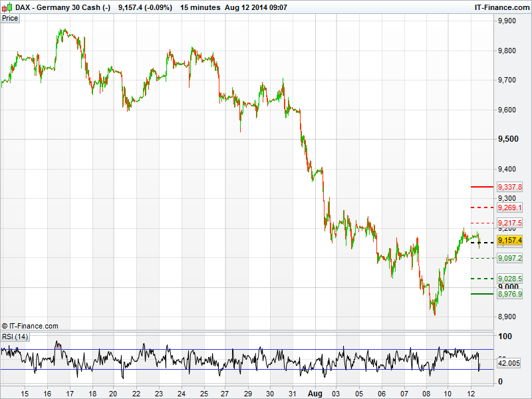The image size is (532, 399).
Task: Click the 8,976.9 green support label
Action: click(510, 294)
